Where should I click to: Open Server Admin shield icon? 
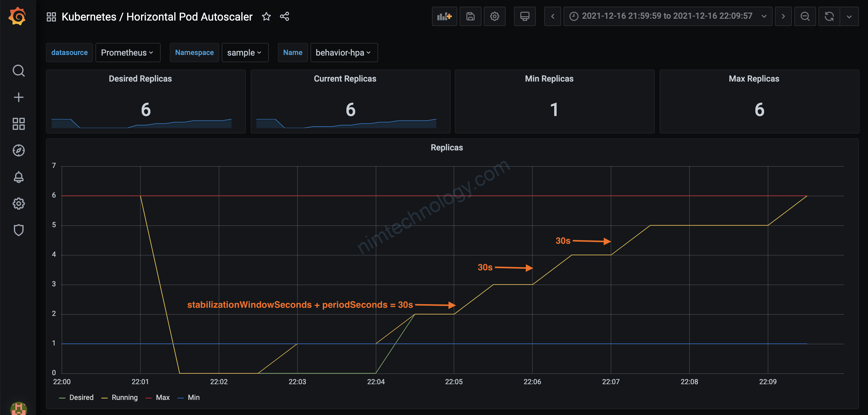tap(18, 230)
